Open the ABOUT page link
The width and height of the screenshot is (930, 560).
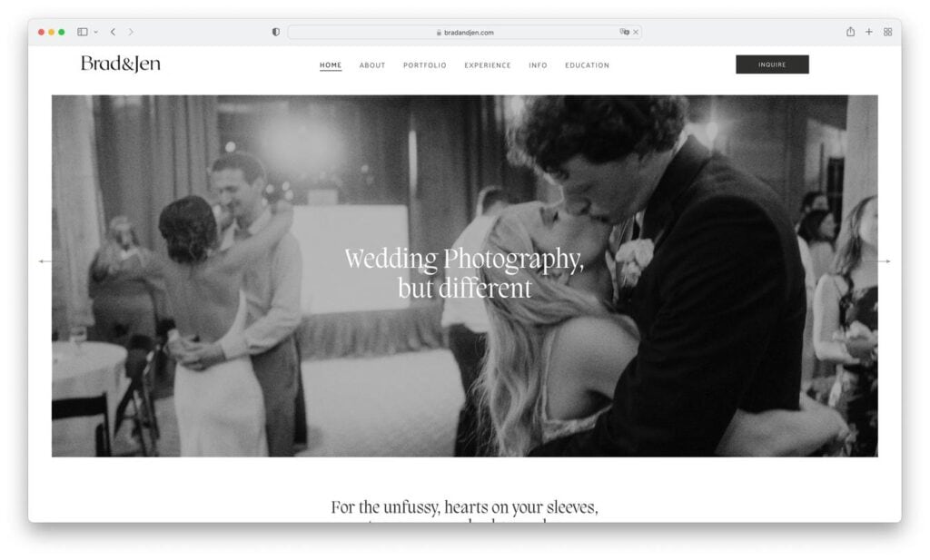click(x=371, y=64)
